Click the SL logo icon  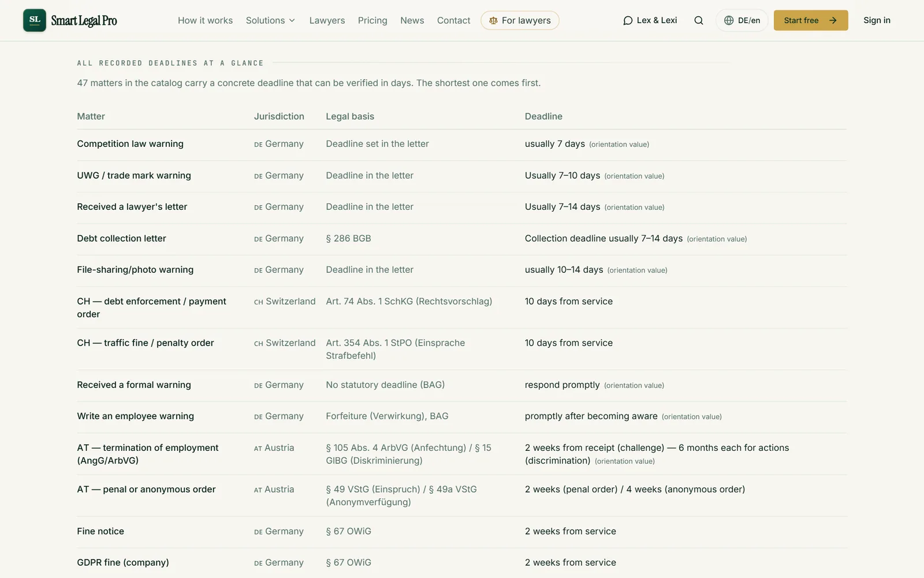point(35,20)
